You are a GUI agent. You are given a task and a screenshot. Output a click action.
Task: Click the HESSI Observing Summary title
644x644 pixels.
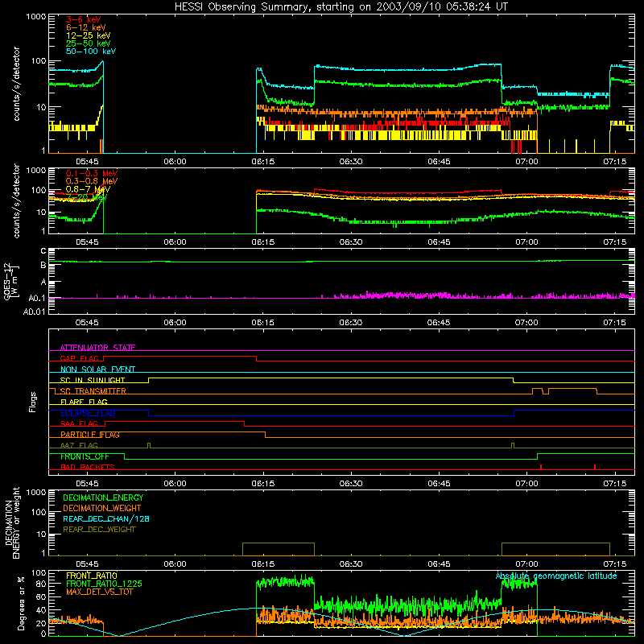click(341, 6)
